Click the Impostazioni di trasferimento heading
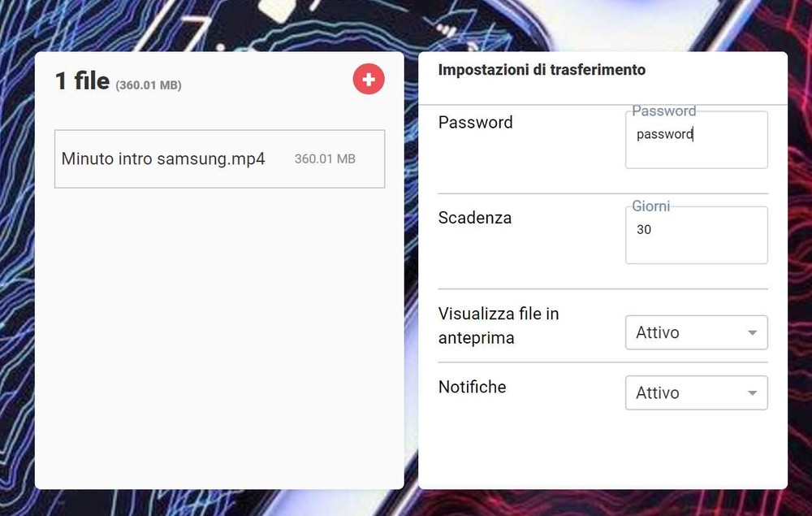The image size is (812, 516). 542,70
